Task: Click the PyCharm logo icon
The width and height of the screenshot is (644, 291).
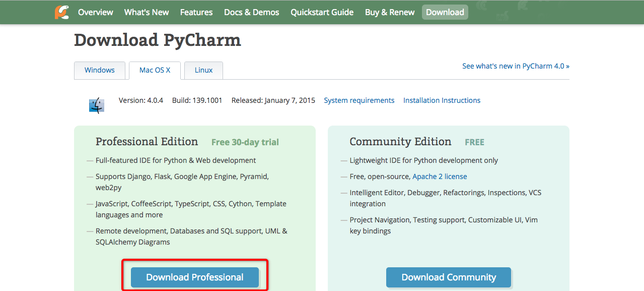Action: [x=62, y=12]
